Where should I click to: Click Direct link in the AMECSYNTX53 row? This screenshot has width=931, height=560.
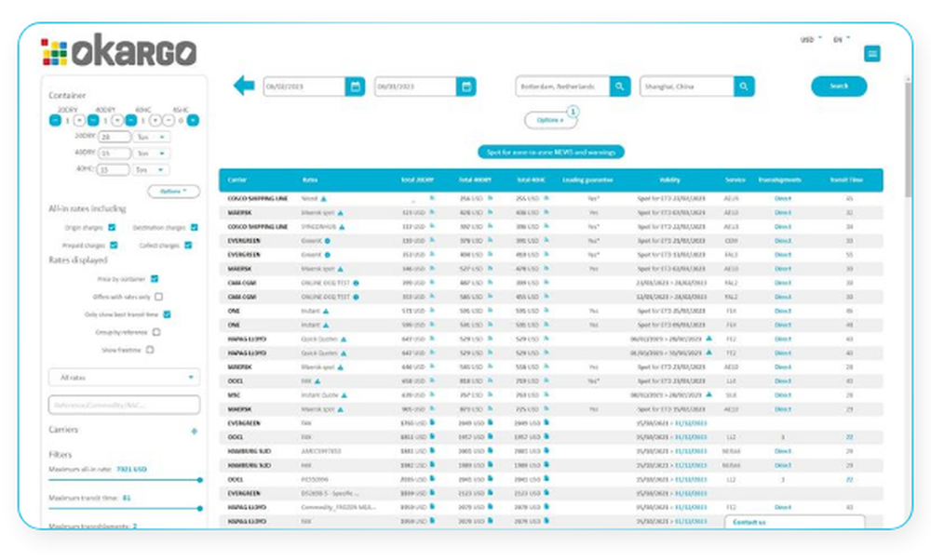pyautogui.click(x=783, y=451)
